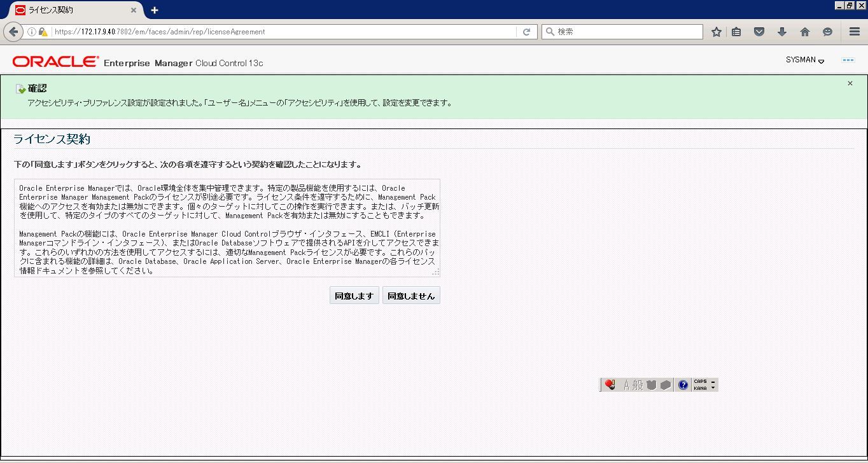868x463 pixels.
Task: Close the browser window
Action: [x=861, y=5]
